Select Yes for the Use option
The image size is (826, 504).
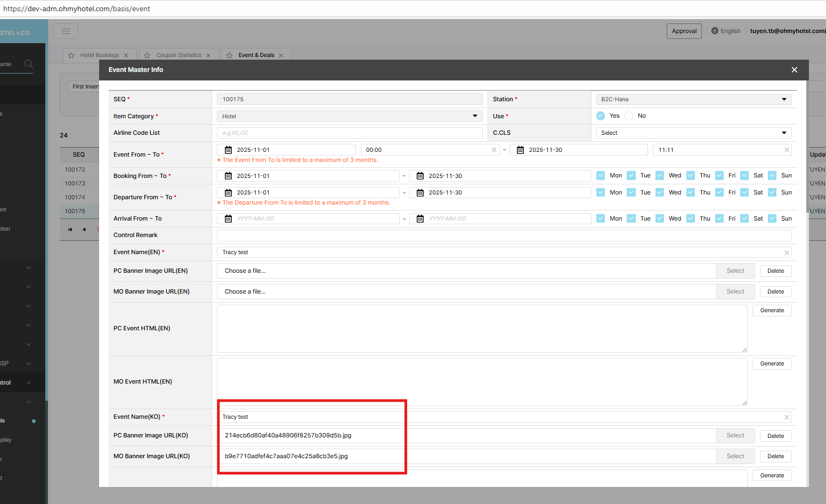[x=601, y=116]
